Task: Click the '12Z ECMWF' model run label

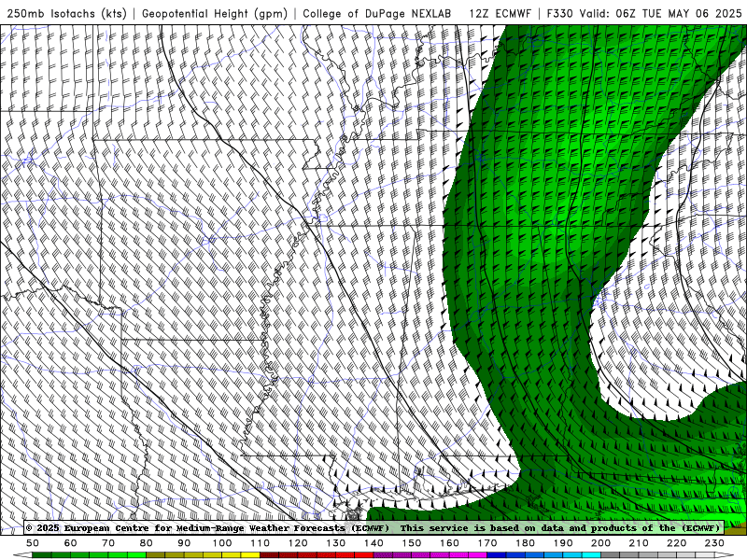Action: point(500,13)
